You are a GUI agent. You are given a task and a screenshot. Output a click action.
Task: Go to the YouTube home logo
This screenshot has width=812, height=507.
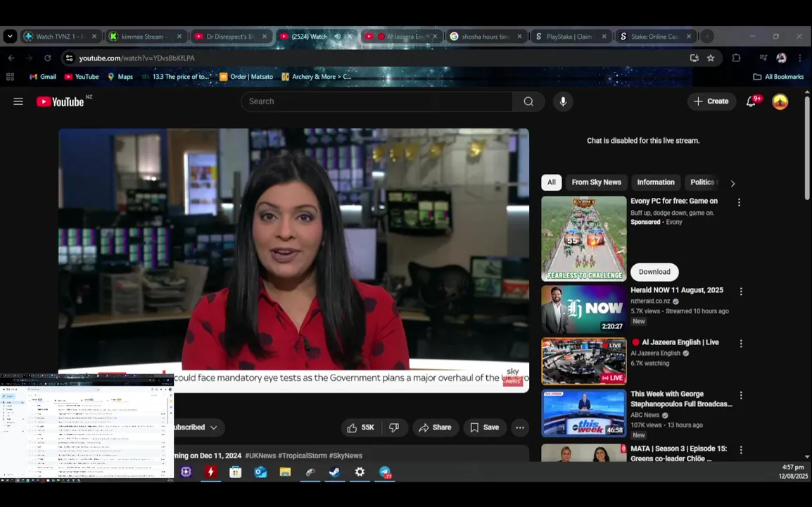click(x=61, y=101)
